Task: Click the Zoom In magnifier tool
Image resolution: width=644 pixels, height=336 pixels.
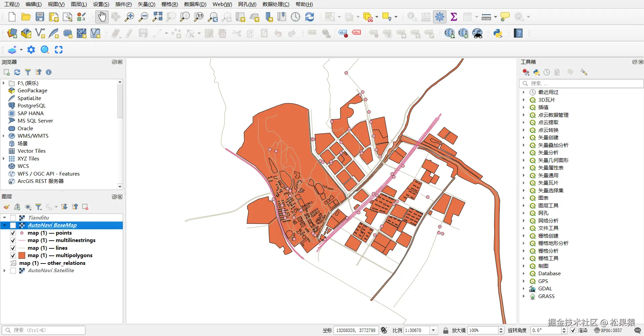Action: pyautogui.click(x=129, y=17)
